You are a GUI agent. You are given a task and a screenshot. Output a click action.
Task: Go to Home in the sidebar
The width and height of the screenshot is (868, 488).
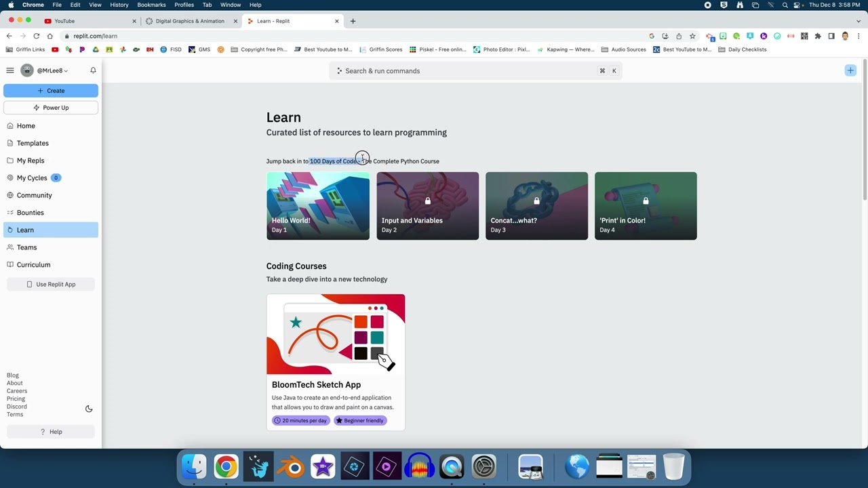51,126
